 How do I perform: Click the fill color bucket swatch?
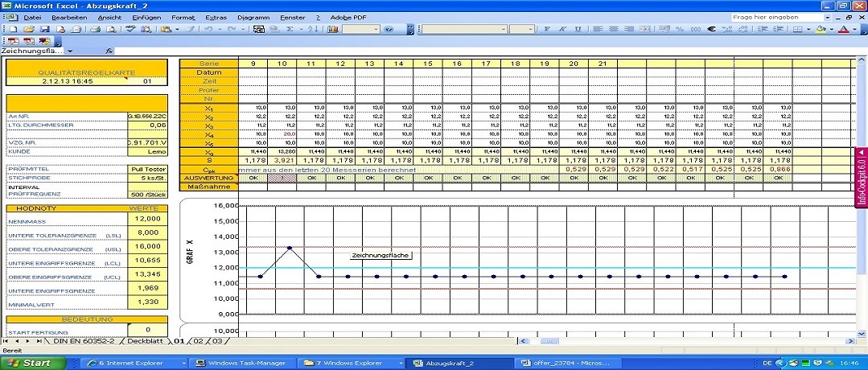pos(821,29)
